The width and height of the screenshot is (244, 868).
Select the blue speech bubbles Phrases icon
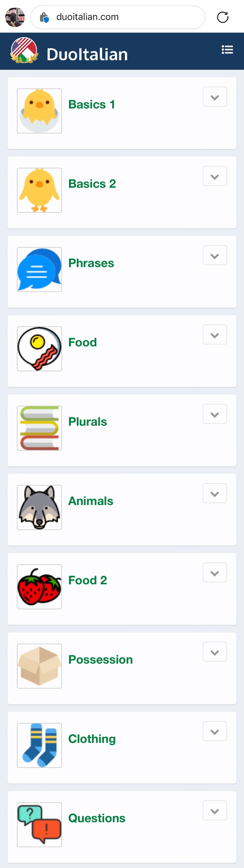click(39, 269)
